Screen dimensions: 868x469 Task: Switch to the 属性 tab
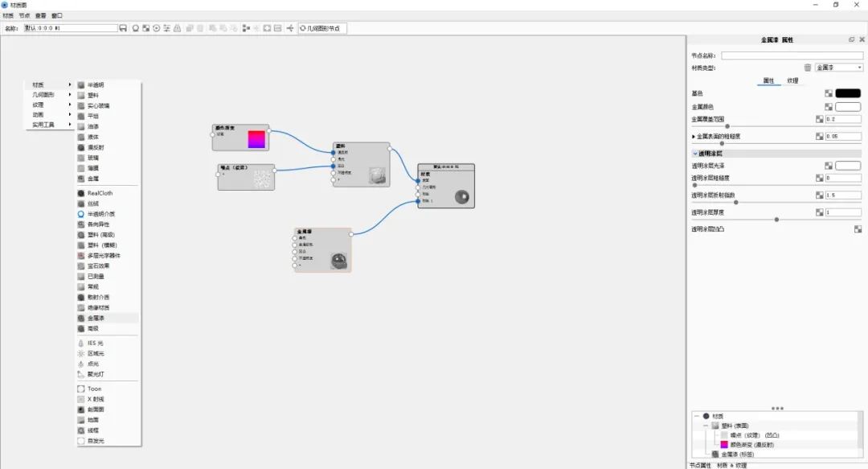click(768, 81)
